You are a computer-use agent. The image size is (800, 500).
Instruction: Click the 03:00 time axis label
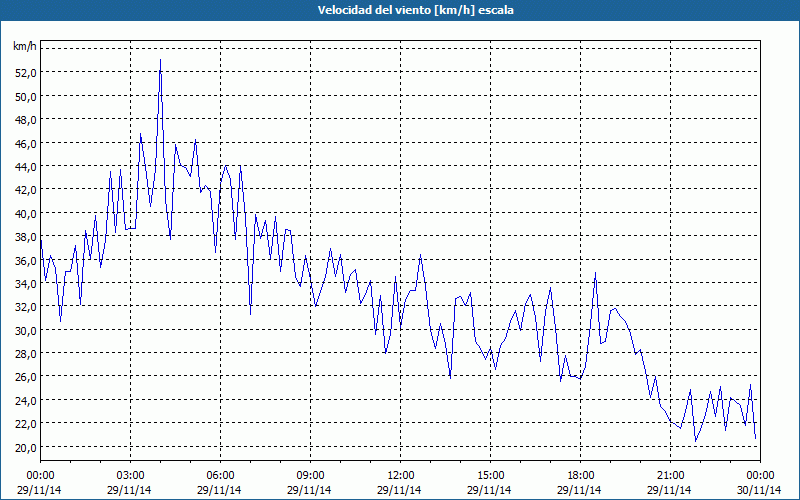click(130, 476)
